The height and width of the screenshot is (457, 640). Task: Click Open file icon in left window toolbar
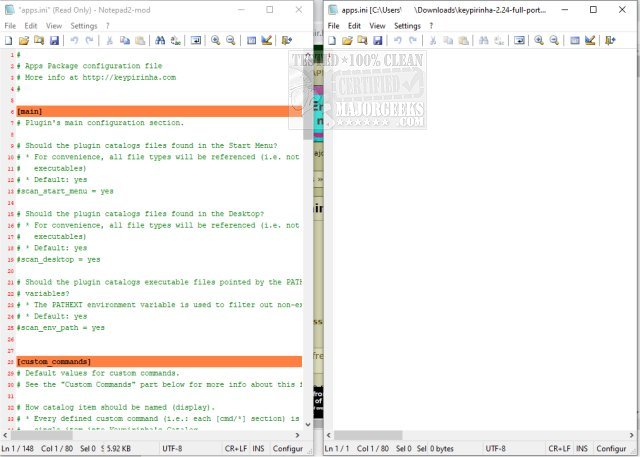pyautogui.click(x=24, y=40)
